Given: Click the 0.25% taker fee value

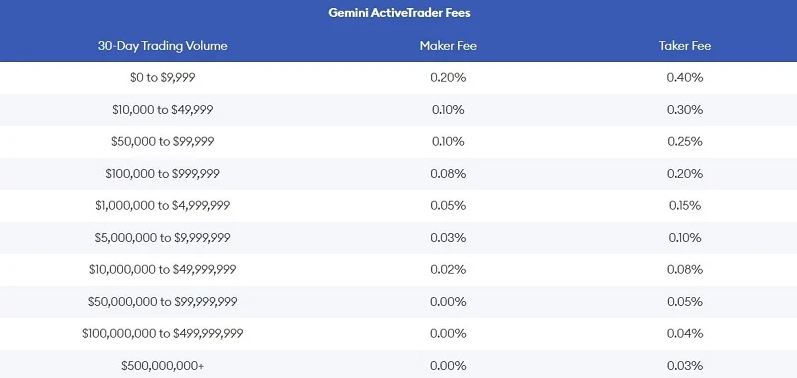Looking at the screenshot, I should [x=685, y=142].
